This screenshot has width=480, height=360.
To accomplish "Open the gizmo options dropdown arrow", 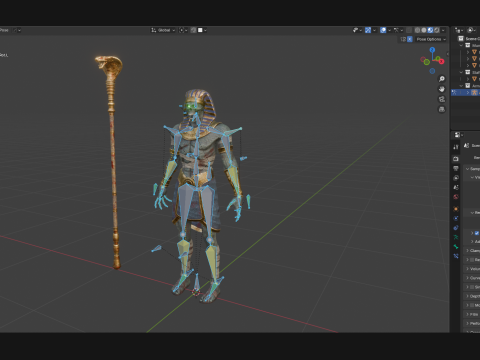I will (374, 30).
